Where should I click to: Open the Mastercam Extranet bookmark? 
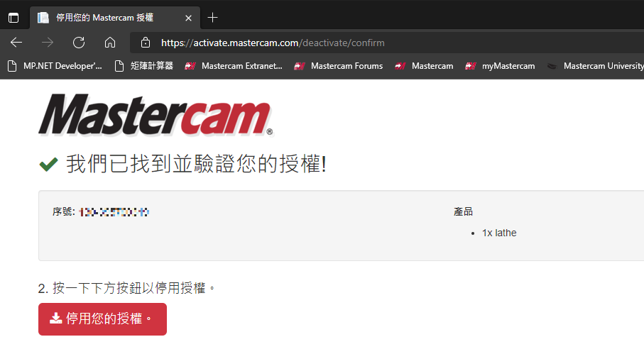point(234,66)
